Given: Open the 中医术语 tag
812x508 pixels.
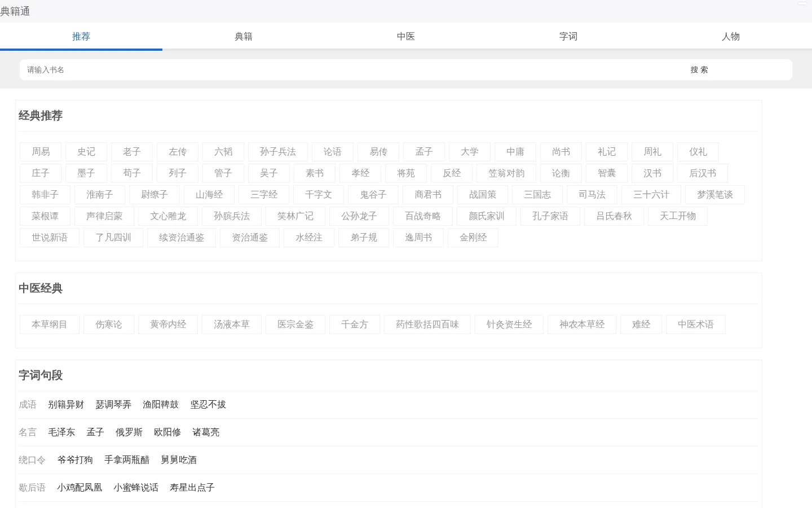Looking at the screenshot, I should (696, 325).
